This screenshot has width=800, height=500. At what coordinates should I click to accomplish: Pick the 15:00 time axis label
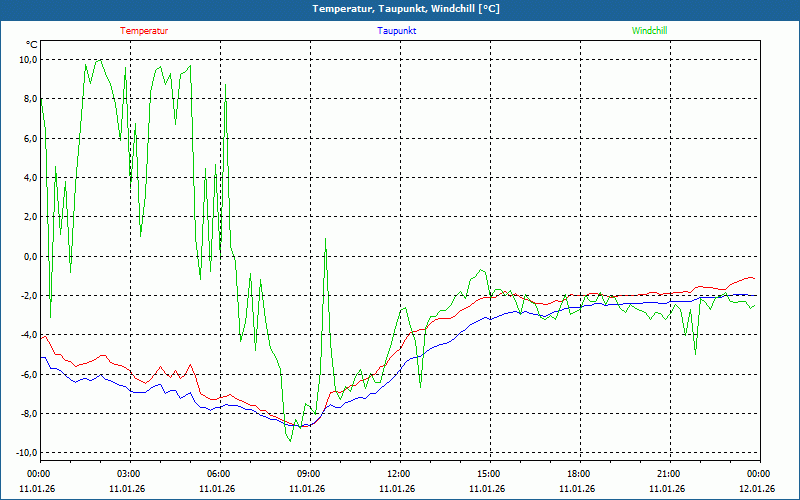(489, 474)
